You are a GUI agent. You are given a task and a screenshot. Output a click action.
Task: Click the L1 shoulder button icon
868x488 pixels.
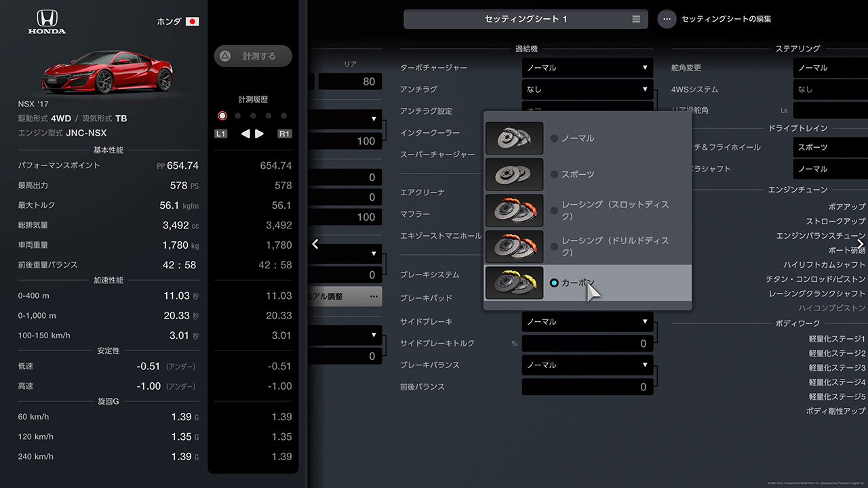tap(220, 134)
